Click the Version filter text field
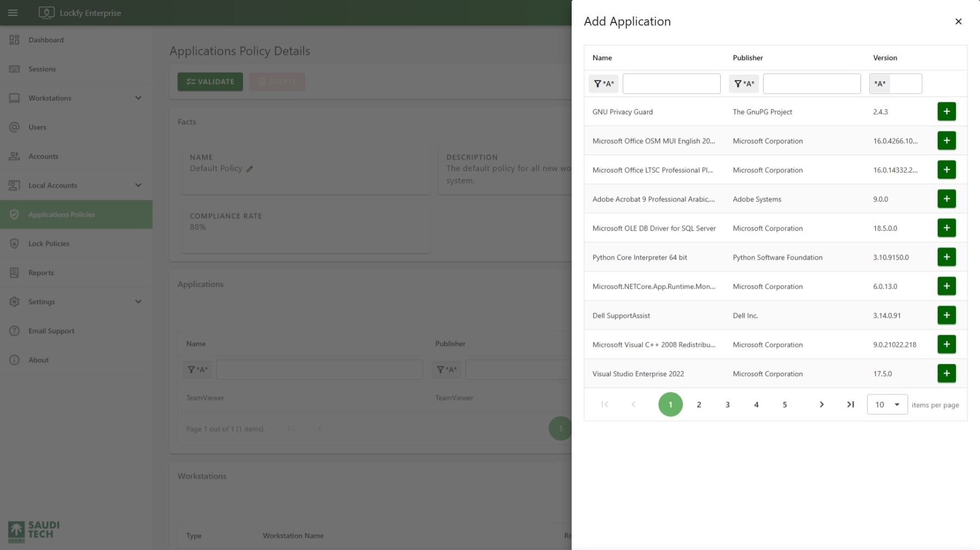Screen dimensions: 980x550 click(x=905, y=84)
